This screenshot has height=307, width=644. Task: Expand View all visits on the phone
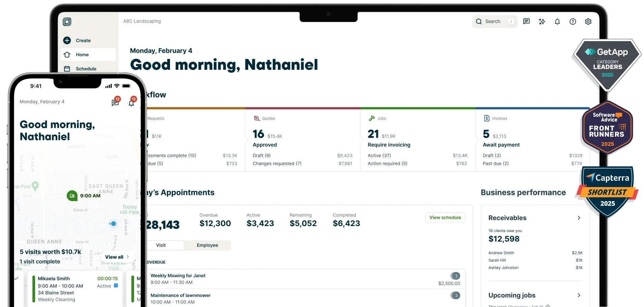coord(117,257)
